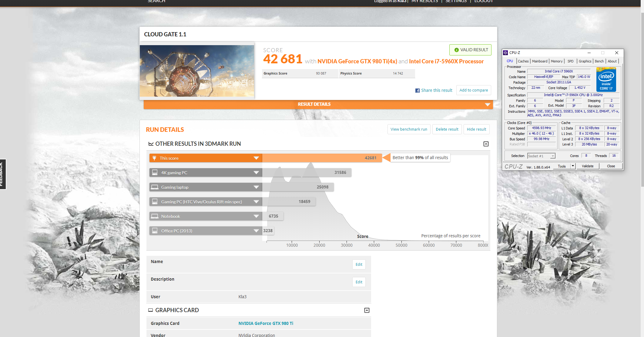Click the Gaming laptop score bar 25098
Image resolution: width=644 pixels, height=337 pixels.
298,187
